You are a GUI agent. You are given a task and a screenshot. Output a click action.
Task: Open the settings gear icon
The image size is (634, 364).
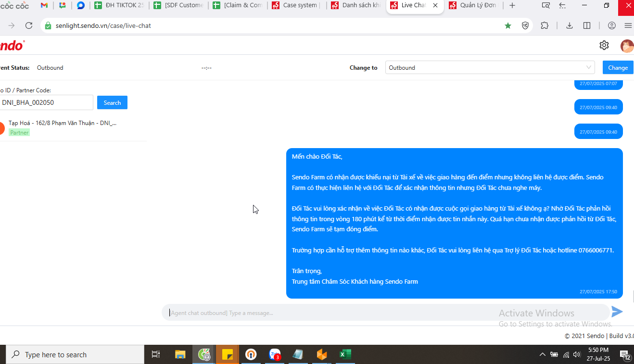(604, 45)
